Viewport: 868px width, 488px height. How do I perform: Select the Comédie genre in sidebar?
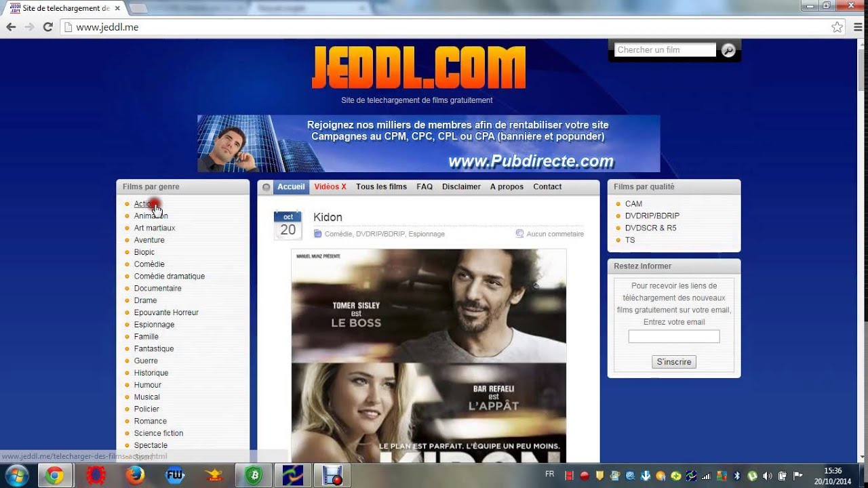pyautogui.click(x=149, y=264)
